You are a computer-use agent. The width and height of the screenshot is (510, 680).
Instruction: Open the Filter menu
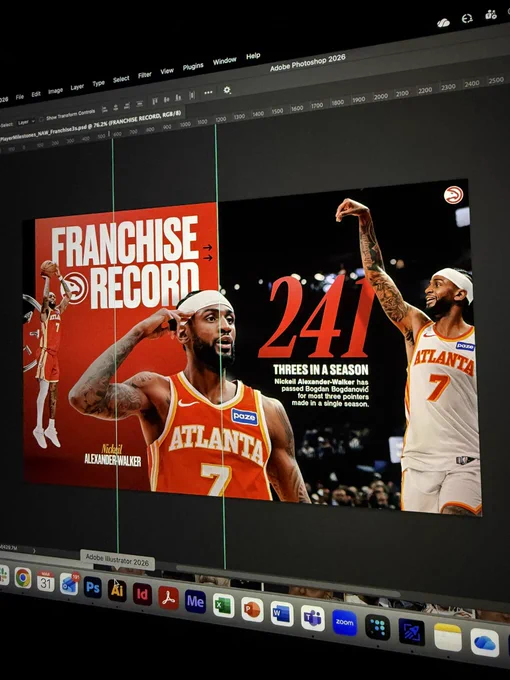(145, 75)
